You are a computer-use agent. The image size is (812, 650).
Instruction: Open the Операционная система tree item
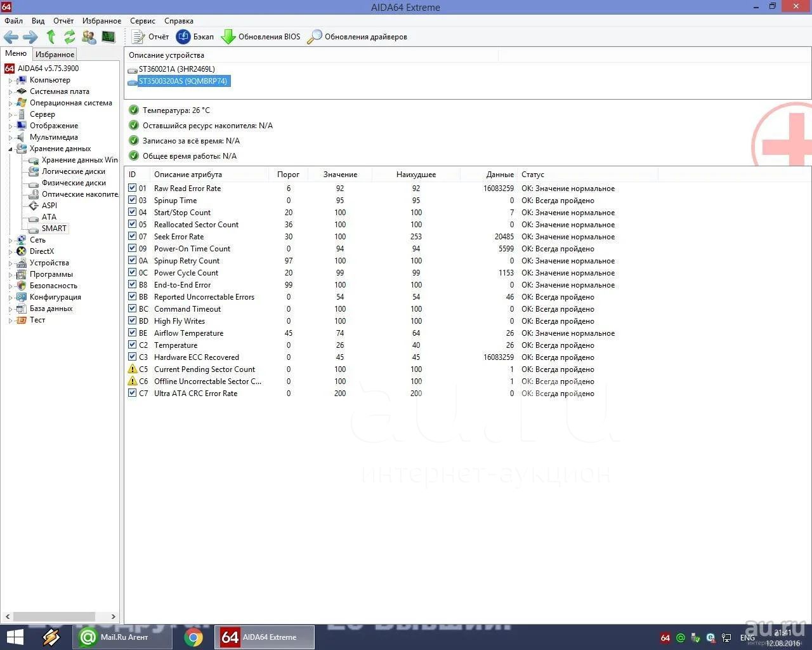click(65, 103)
